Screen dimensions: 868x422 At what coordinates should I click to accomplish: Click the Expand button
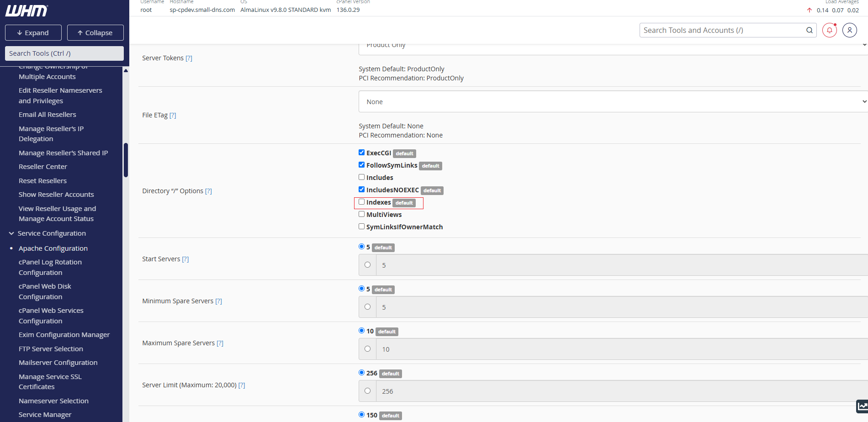pyautogui.click(x=33, y=33)
